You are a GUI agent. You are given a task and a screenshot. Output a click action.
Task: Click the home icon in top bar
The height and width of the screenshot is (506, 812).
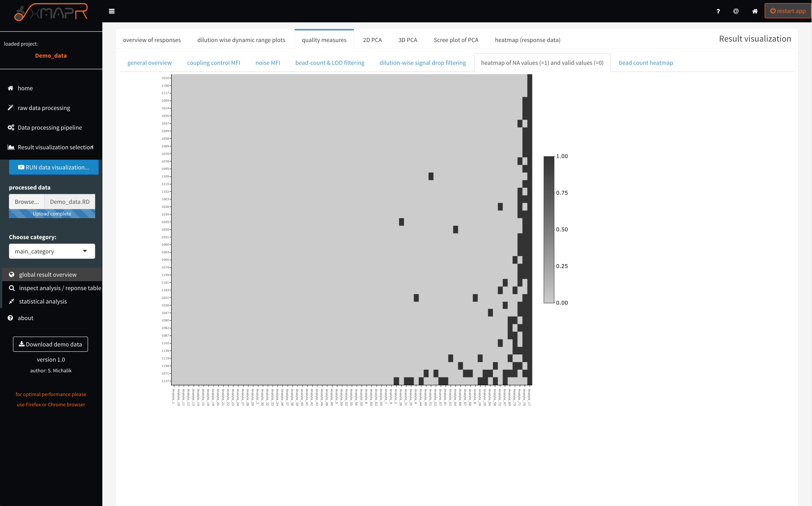tap(755, 11)
